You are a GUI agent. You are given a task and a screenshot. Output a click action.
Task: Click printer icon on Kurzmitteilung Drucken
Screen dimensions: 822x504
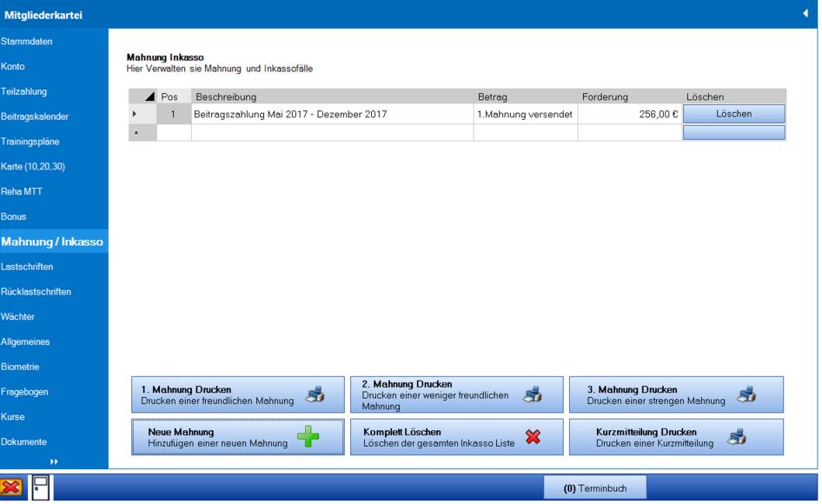click(x=737, y=437)
